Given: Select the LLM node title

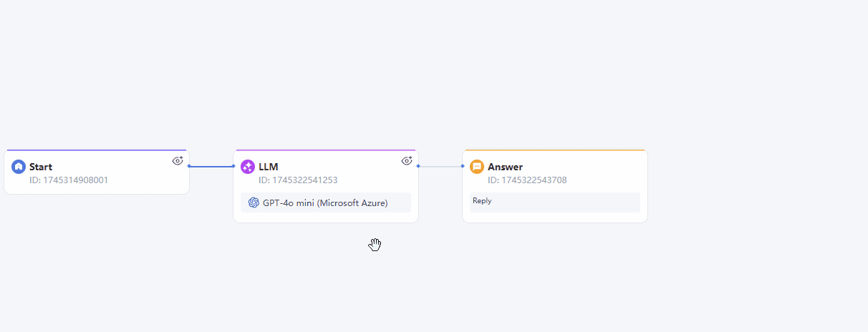Looking at the screenshot, I should click(x=269, y=167).
